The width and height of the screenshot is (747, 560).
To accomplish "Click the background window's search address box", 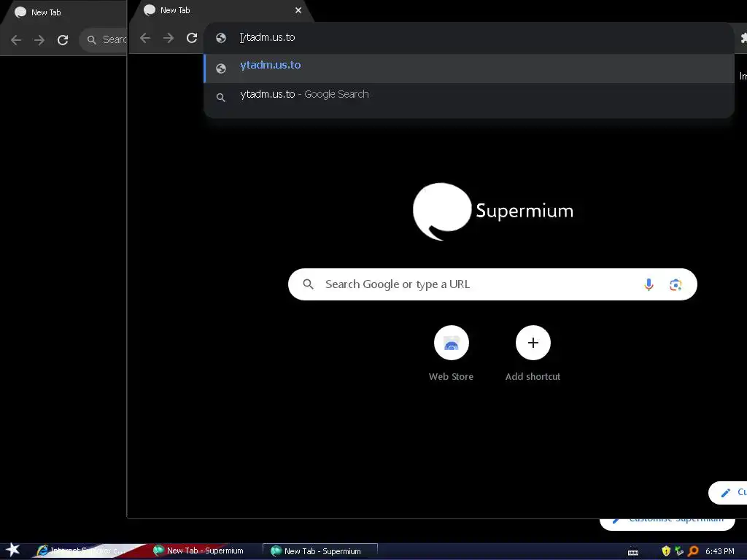I will pos(104,39).
